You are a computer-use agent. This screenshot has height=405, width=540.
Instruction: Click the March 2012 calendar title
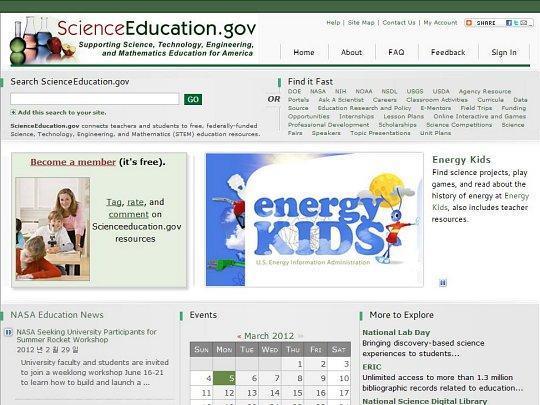269,336
